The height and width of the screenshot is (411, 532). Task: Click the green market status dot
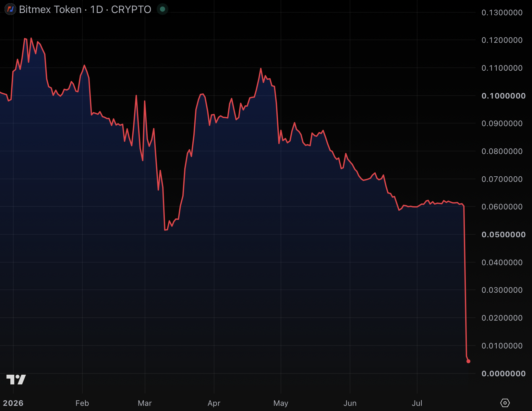tap(163, 9)
